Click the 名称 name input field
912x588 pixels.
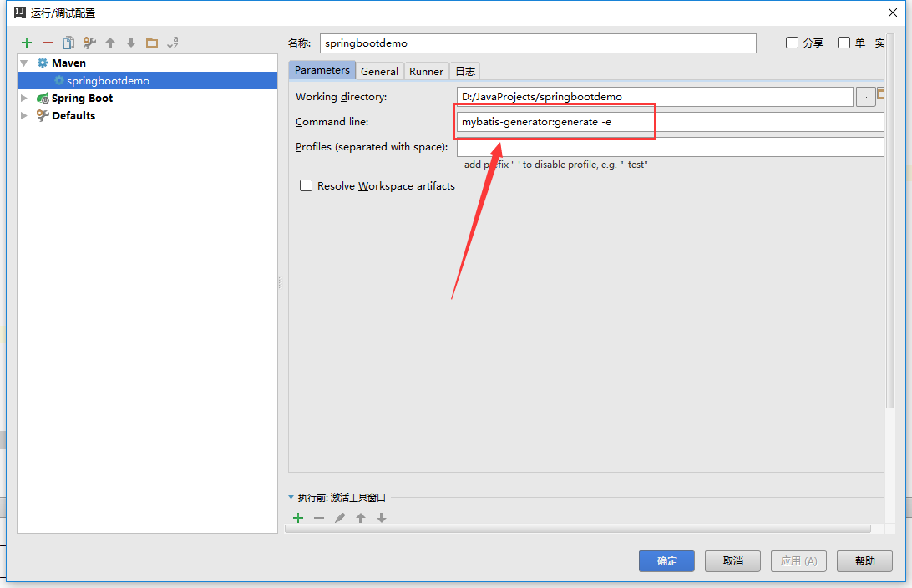point(538,43)
